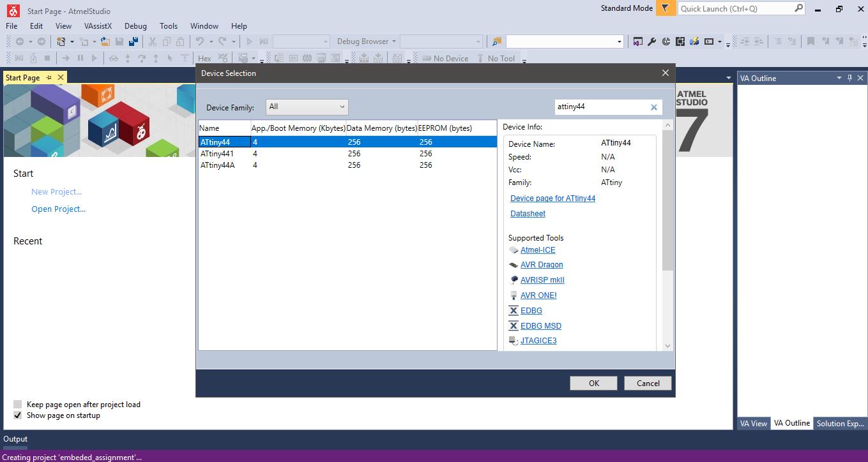This screenshot has height=462, width=868.
Task: Click Open Project on the Start Page
Action: click(x=58, y=209)
